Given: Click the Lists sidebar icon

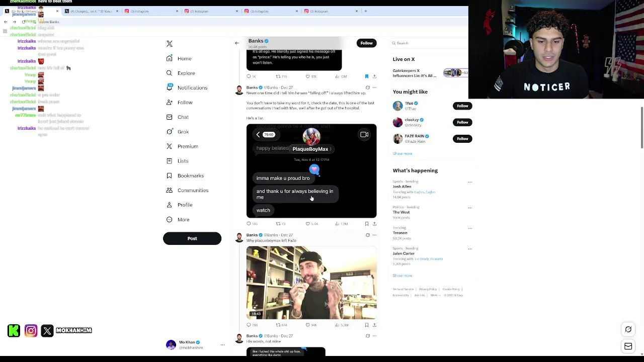Looking at the screenshot, I should coord(170,161).
